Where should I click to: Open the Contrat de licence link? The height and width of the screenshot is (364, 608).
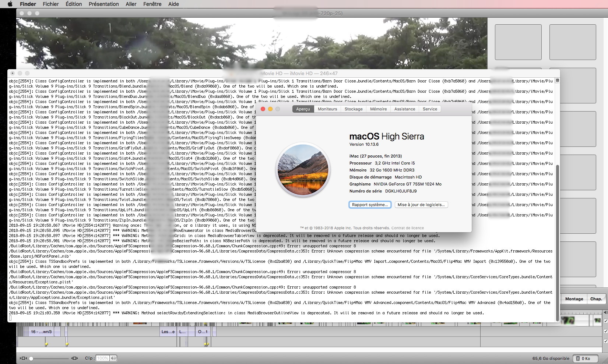point(408,228)
